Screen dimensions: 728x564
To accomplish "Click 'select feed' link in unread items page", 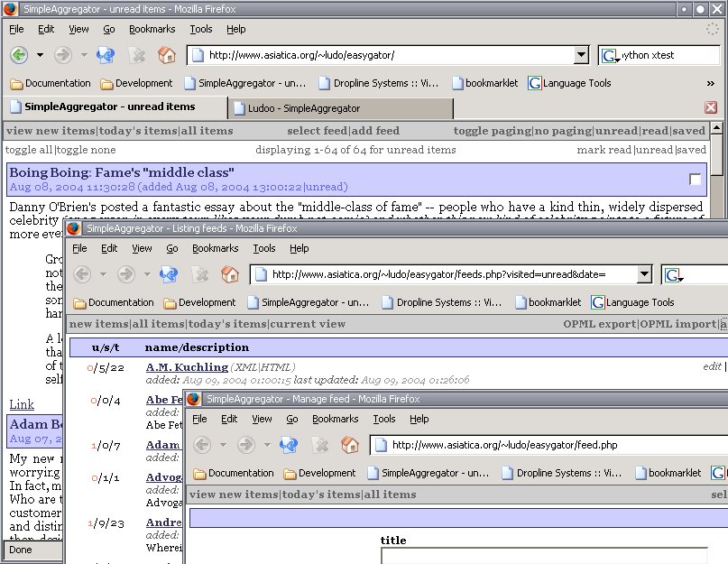I will (x=318, y=131).
